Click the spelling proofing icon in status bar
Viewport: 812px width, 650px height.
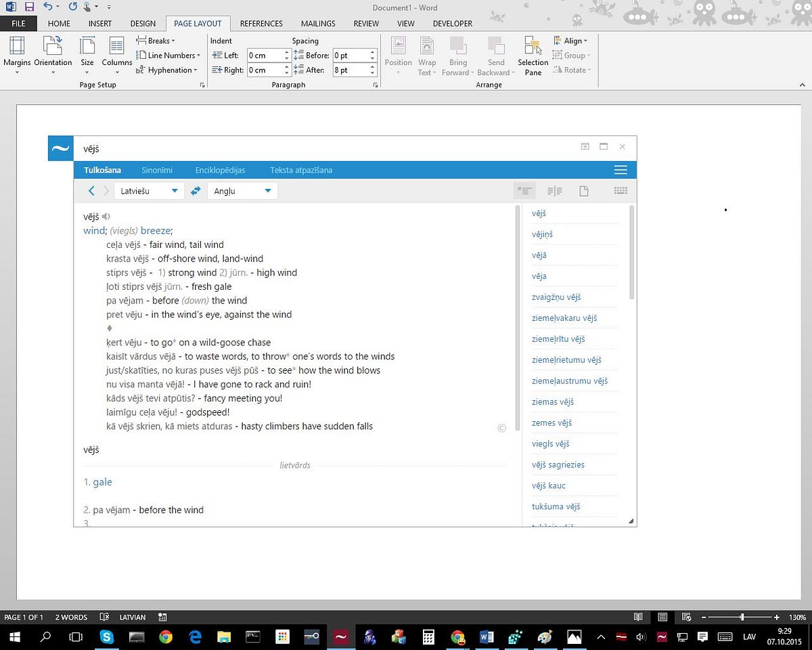point(104,617)
